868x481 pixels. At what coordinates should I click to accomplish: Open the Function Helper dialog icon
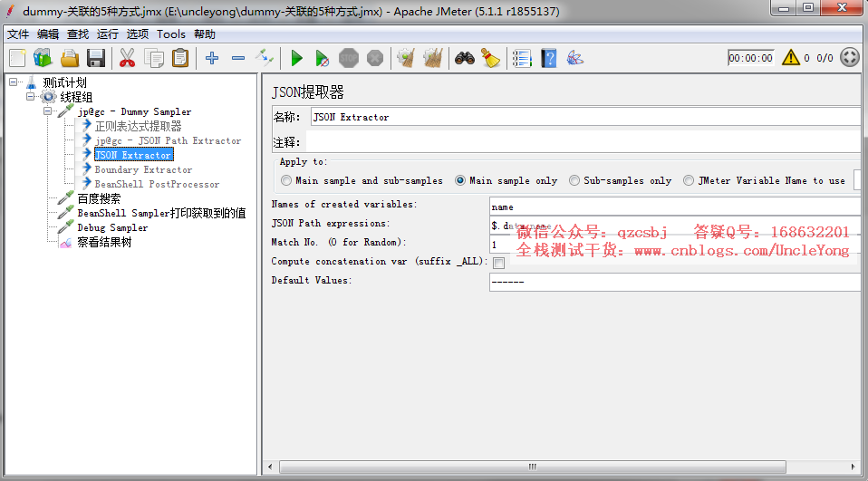tap(522, 58)
